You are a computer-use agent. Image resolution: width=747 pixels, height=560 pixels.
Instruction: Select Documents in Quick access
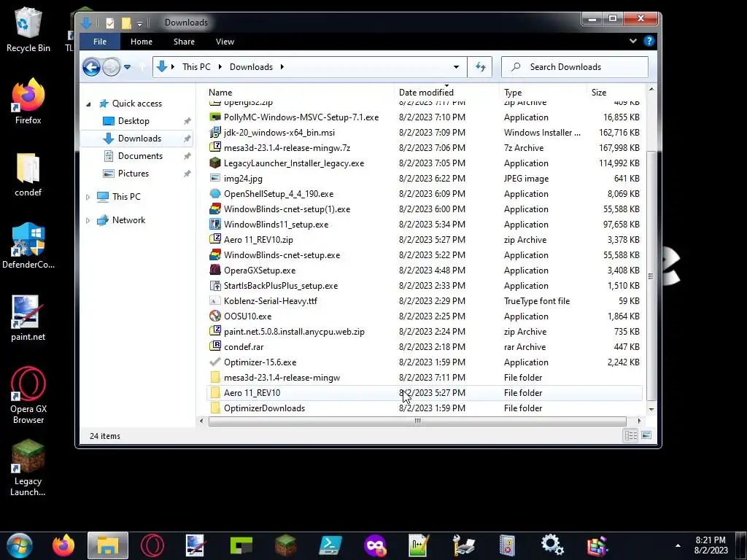coord(140,156)
